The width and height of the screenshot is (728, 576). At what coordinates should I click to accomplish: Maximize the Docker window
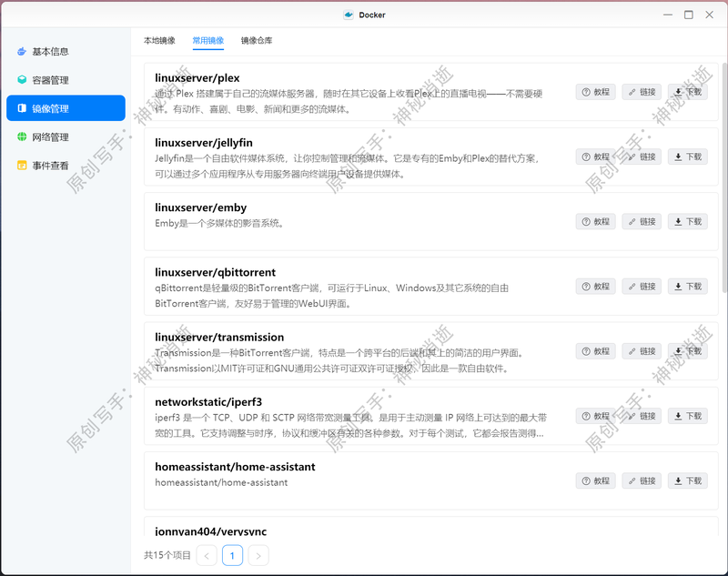pos(689,15)
